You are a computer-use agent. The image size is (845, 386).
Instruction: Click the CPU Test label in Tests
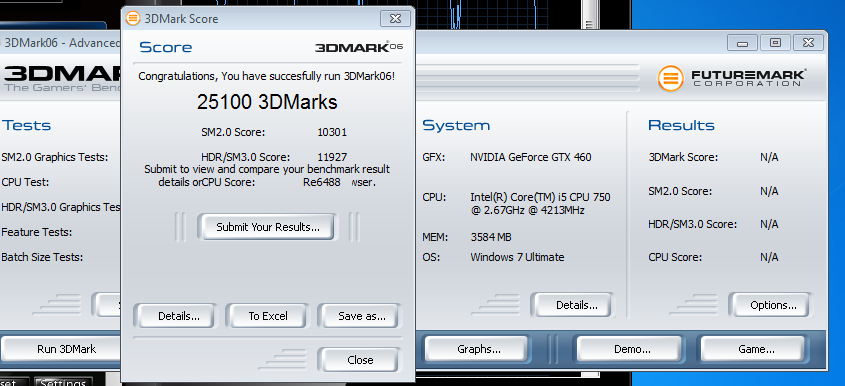[25, 182]
